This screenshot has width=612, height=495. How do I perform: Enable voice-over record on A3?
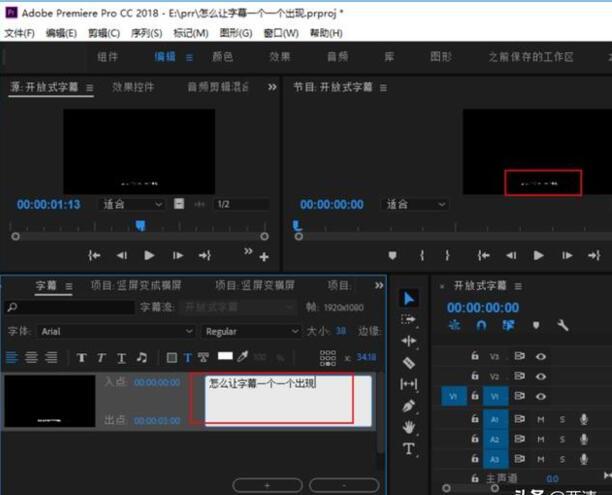[584, 459]
